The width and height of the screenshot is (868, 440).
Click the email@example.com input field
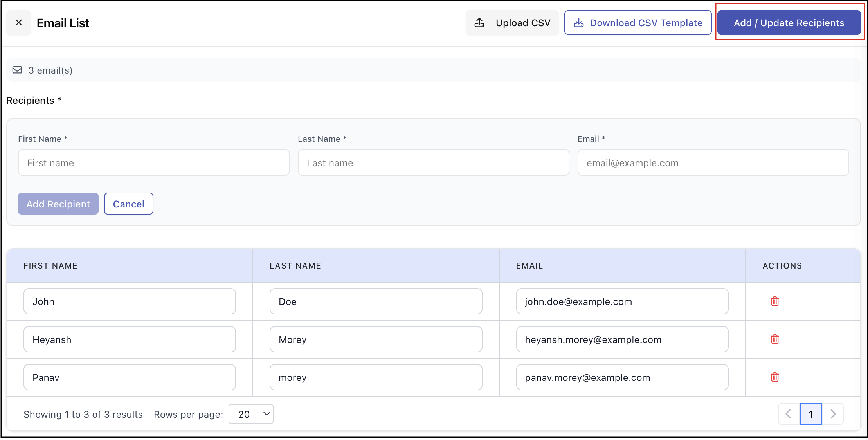coord(713,163)
